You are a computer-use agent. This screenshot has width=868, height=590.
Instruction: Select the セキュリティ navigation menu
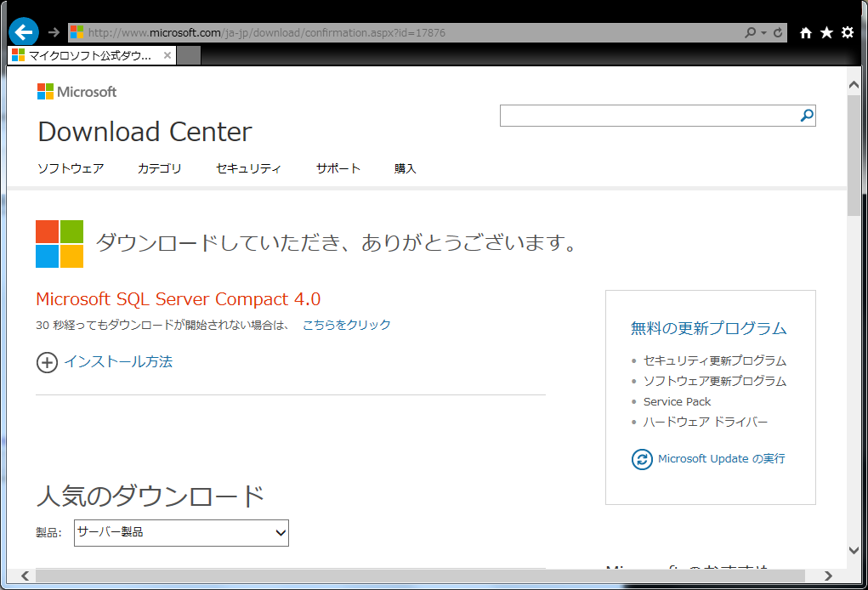248,168
